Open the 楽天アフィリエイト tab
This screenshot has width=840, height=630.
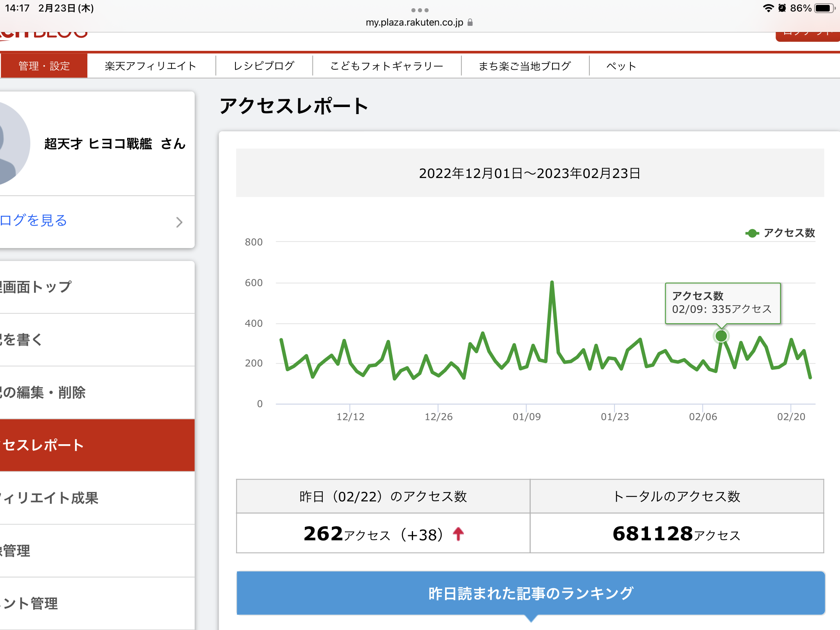[151, 66]
